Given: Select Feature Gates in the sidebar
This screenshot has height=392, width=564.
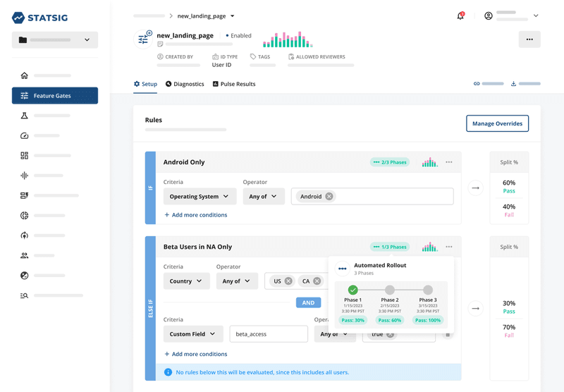Looking at the screenshot, I should pos(55,96).
